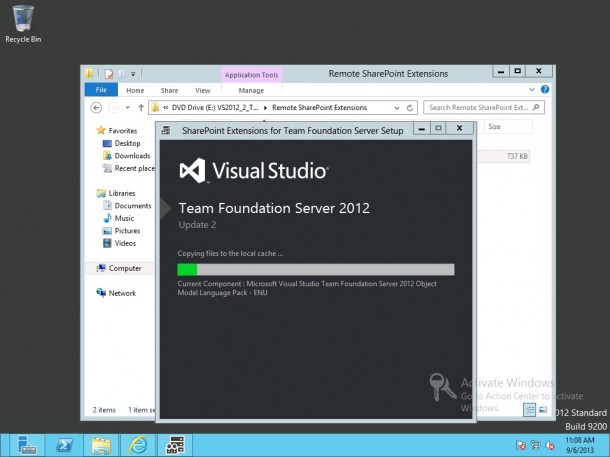Close the SharePoint Extensions setup window
This screenshot has height=457, width=610.
click(459, 128)
